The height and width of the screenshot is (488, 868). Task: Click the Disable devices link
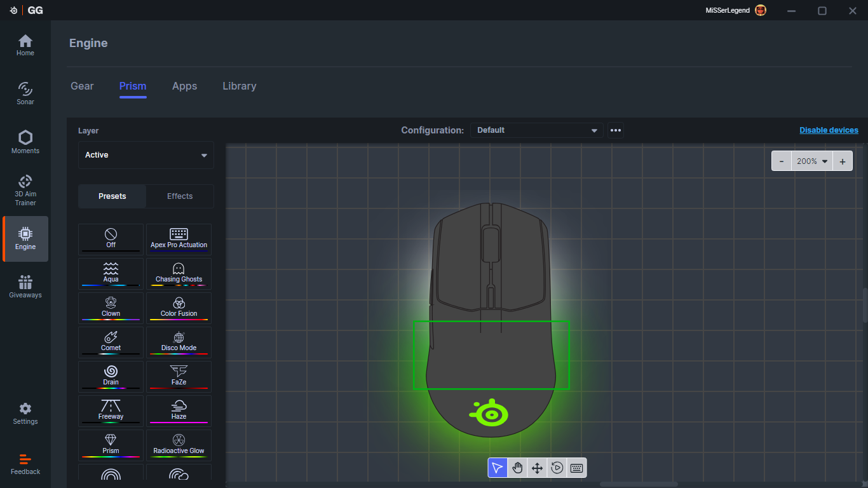pyautogui.click(x=829, y=130)
